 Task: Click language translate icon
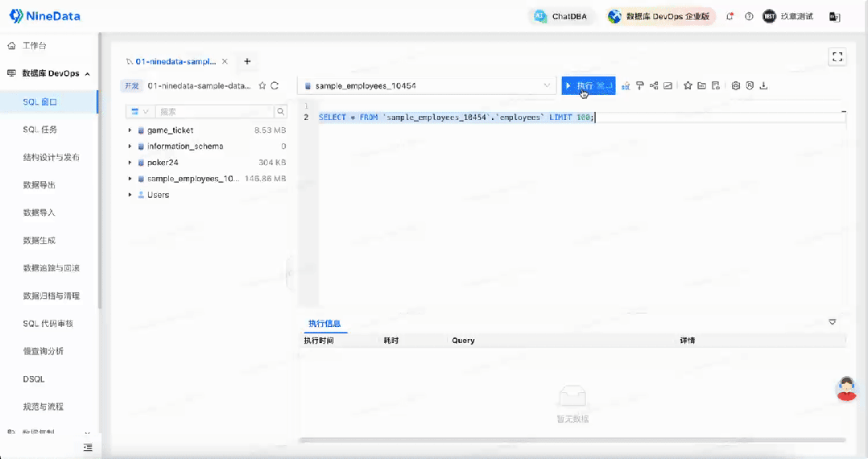tap(834, 17)
